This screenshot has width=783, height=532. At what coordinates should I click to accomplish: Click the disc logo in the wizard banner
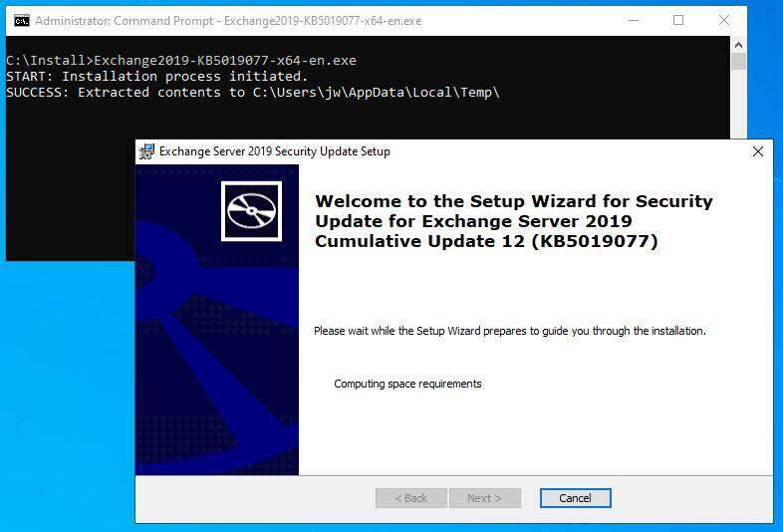click(x=251, y=210)
